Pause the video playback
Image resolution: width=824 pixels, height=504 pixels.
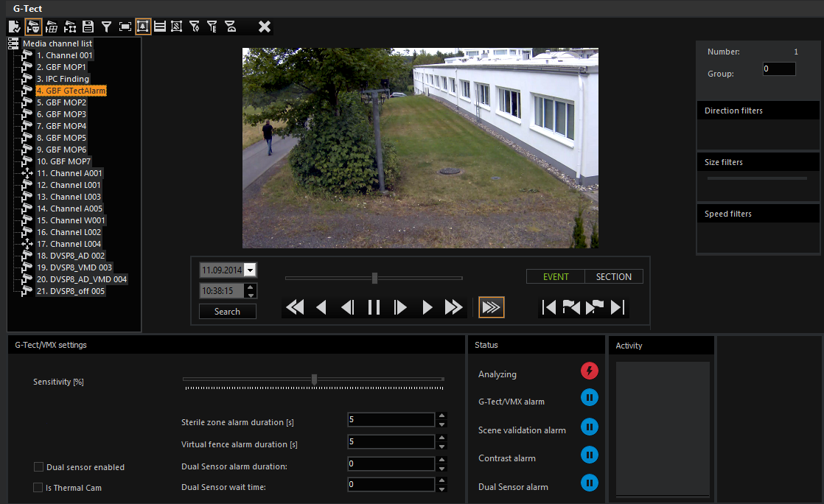click(374, 307)
